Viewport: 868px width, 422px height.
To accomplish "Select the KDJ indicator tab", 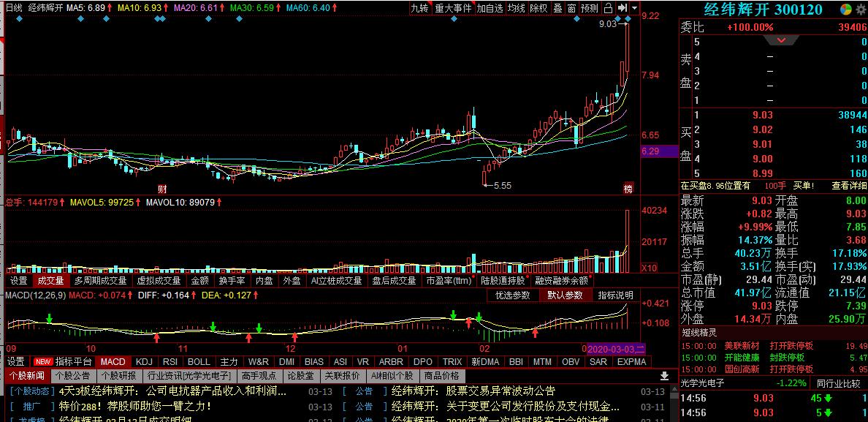I will click(144, 361).
